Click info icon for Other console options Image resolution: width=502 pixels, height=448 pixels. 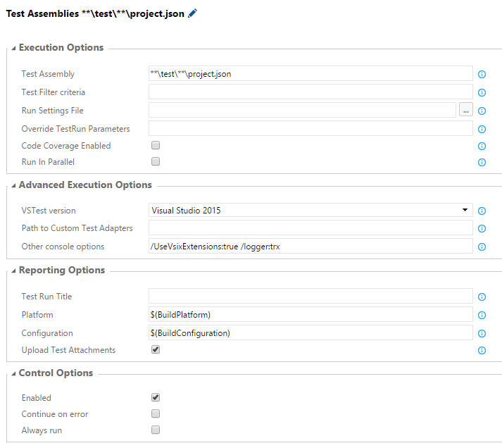(x=482, y=247)
